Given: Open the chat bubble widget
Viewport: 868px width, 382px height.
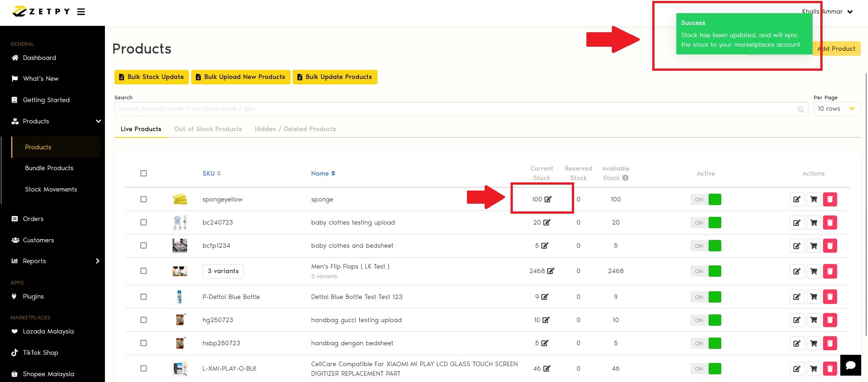Looking at the screenshot, I should (850, 365).
